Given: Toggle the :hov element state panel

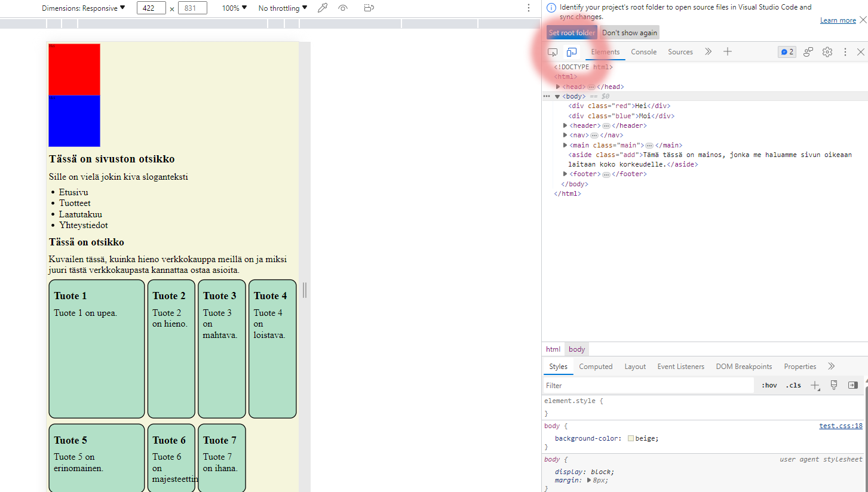Looking at the screenshot, I should [x=769, y=386].
